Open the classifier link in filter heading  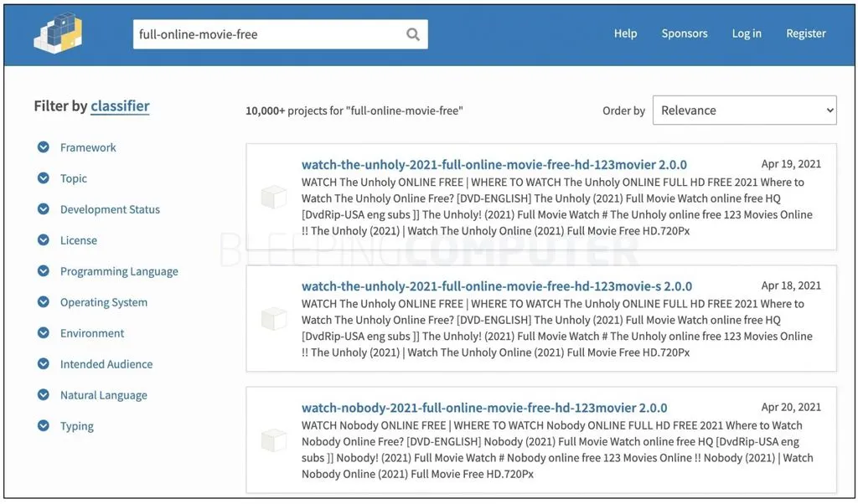(x=121, y=106)
